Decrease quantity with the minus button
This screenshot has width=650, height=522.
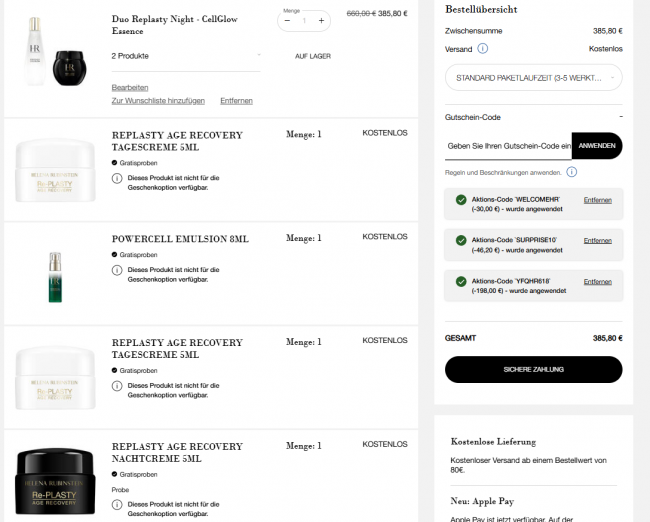(x=287, y=21)
